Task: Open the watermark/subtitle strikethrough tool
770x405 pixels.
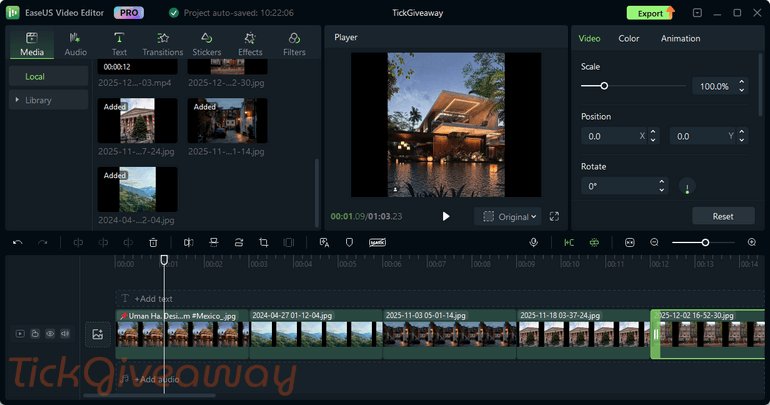Action: [377, 243]
